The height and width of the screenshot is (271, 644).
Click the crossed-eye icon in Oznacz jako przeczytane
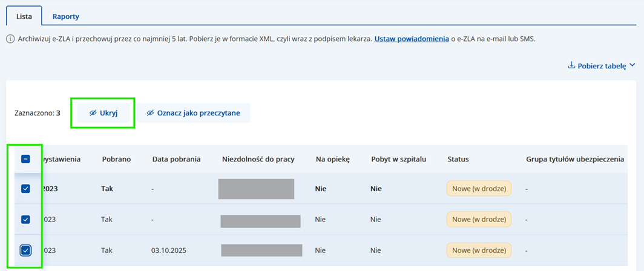[150, 113]
